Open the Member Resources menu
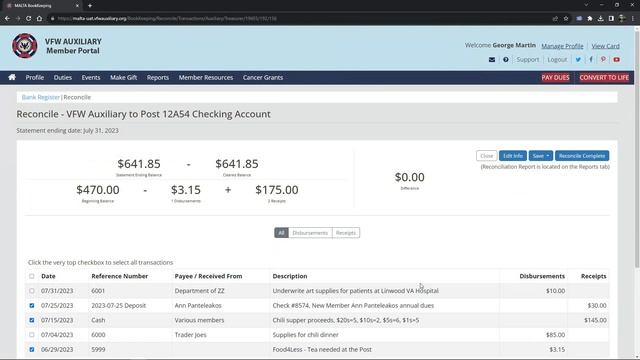 206,77
